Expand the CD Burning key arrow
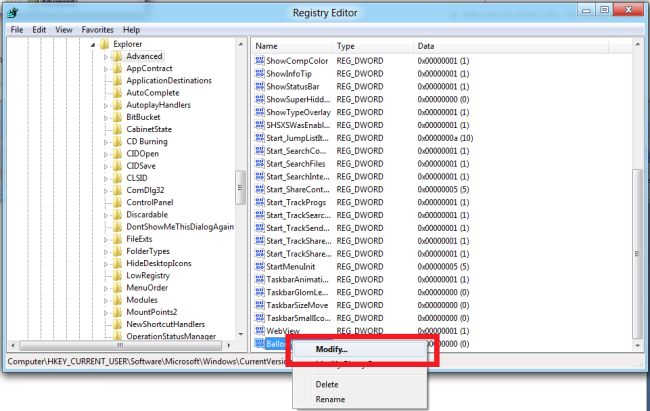650x411 pixels. [106, 142]
